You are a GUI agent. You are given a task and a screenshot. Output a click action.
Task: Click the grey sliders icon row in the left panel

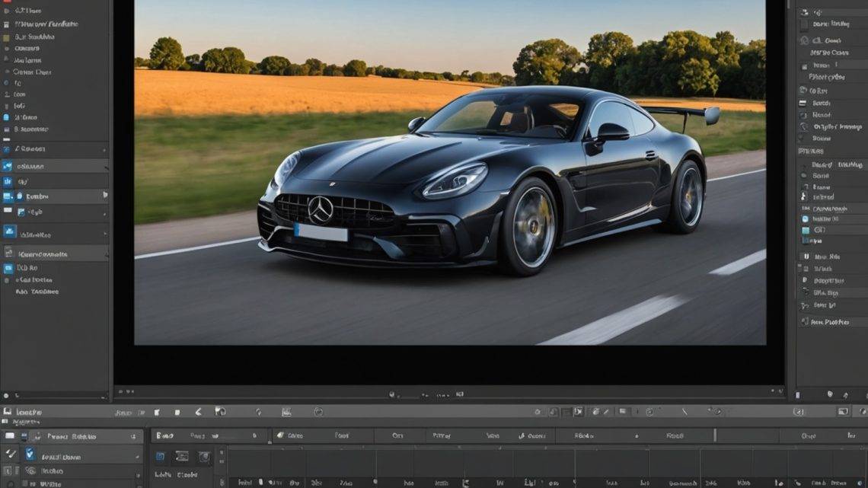coord(54,254)
